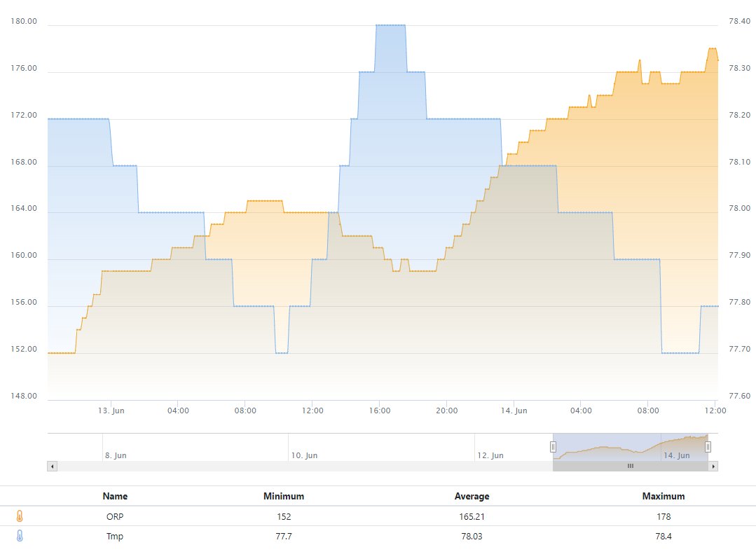Click the Maximum column header
Screen dimensions: 756x552
coord(664,496)
